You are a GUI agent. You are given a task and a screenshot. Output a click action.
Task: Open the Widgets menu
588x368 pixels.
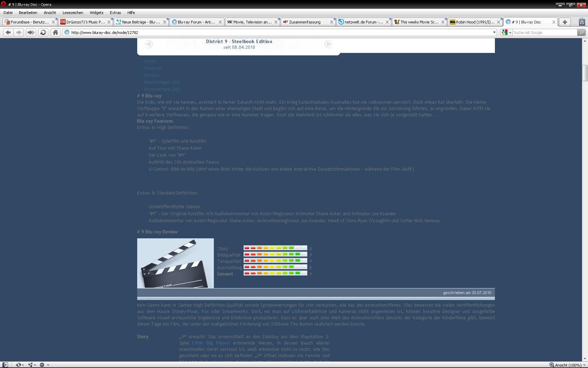(x=96, y=13)
